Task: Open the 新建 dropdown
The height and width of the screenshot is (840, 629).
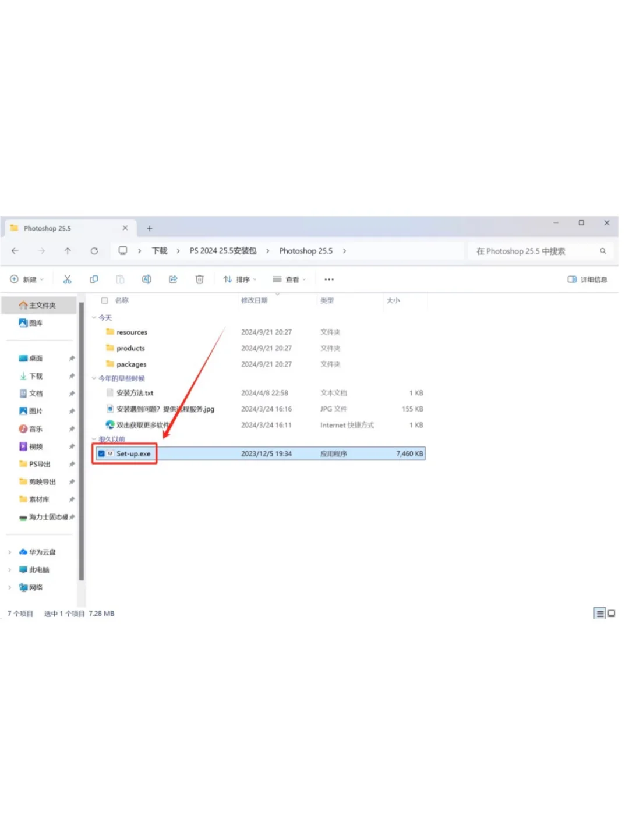Action: [x=27, y=279]
